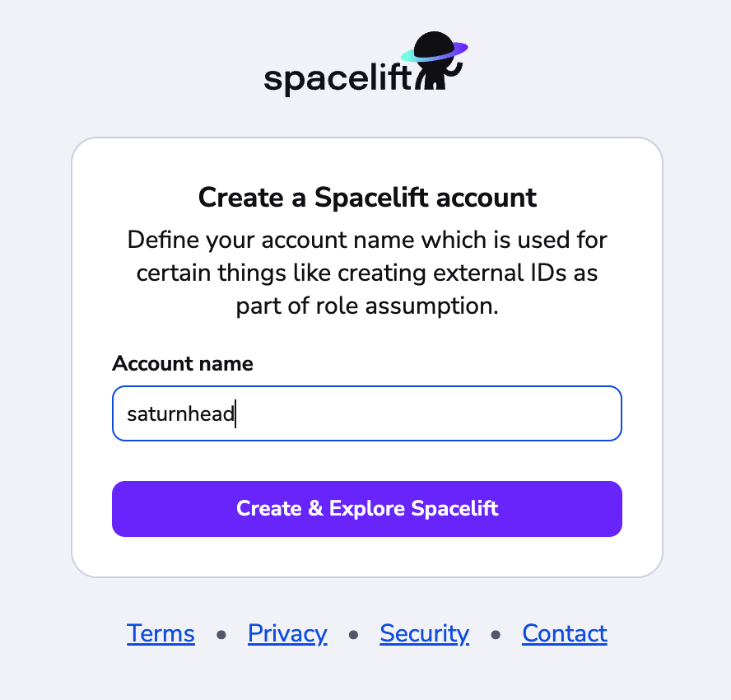This screenshot has height=700, width=731.
Task: Open the Privacy page
Action: [286, 633]
